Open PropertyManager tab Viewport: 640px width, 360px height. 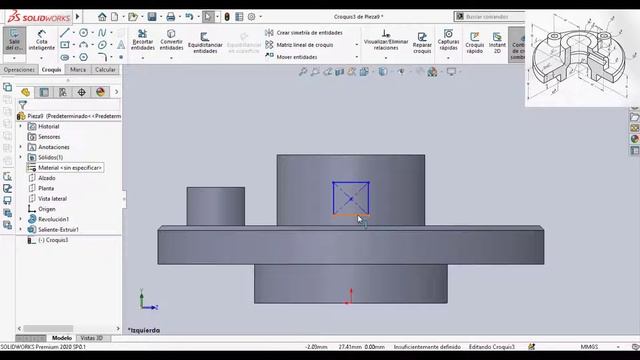(x=44, y=92)
